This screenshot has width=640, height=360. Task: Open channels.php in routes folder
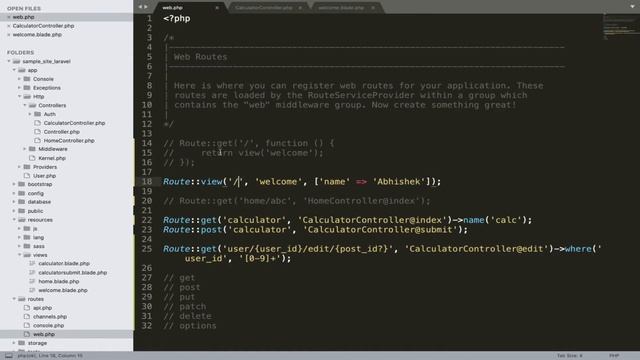pos(50,316)
